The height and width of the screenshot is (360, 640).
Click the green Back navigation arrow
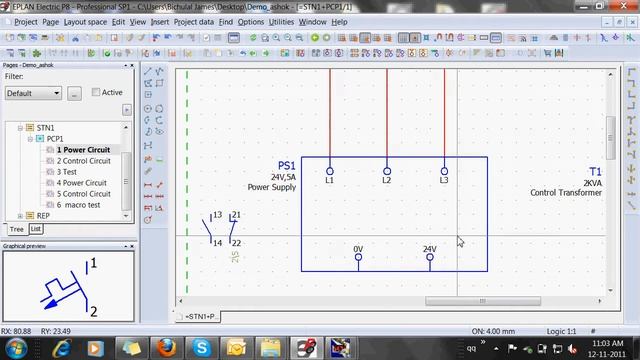coord(315,38)
